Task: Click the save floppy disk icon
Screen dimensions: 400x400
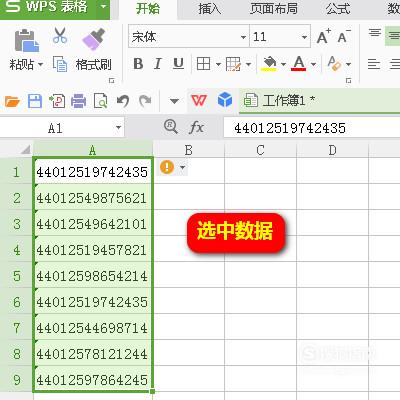Action: coord(35,101)
